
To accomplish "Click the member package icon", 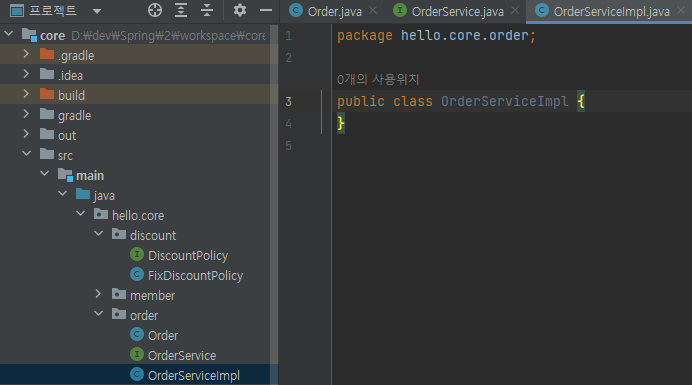I will point(119,294).
